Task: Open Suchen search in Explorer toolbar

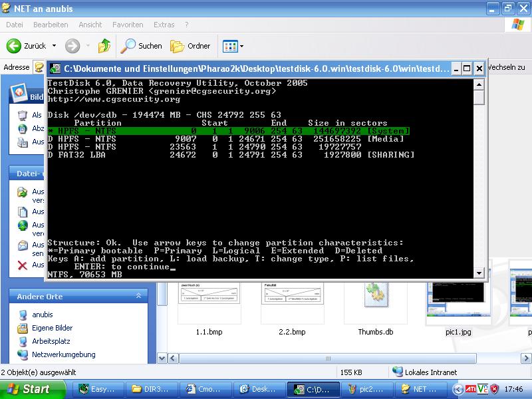Action: pos(141,46)
